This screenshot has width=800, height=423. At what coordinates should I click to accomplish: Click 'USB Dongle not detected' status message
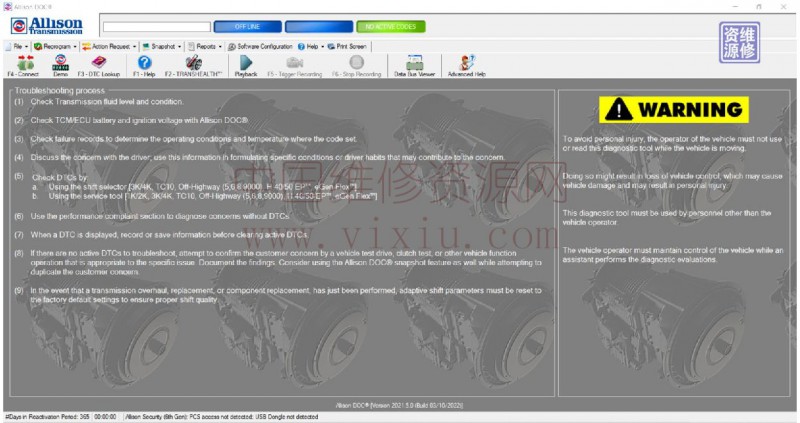(x=287, y=417)
